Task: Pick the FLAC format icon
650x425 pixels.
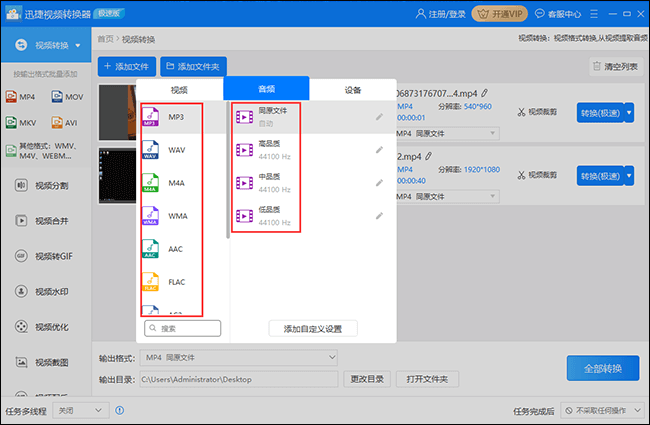Action: pos(150,282)
